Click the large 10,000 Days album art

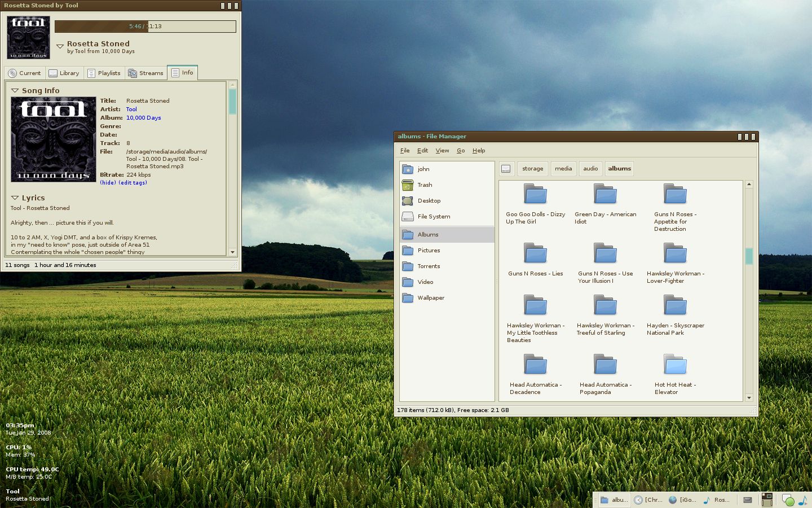54,139
